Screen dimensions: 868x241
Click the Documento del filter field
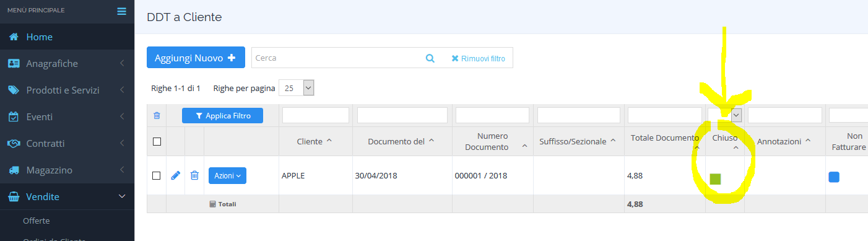coord(402,115)
